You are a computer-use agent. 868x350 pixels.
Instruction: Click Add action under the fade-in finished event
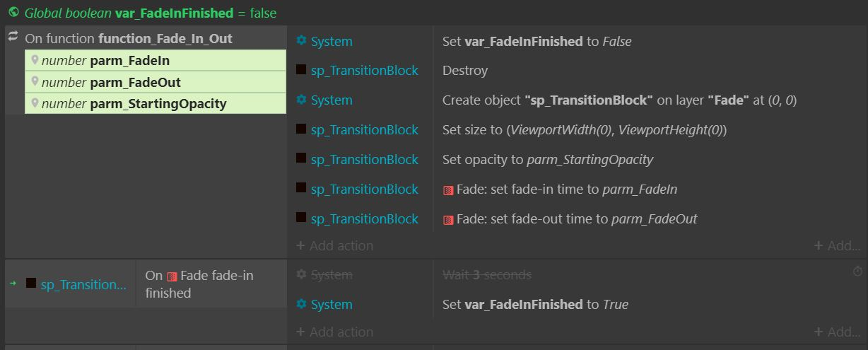coord(334,332)
